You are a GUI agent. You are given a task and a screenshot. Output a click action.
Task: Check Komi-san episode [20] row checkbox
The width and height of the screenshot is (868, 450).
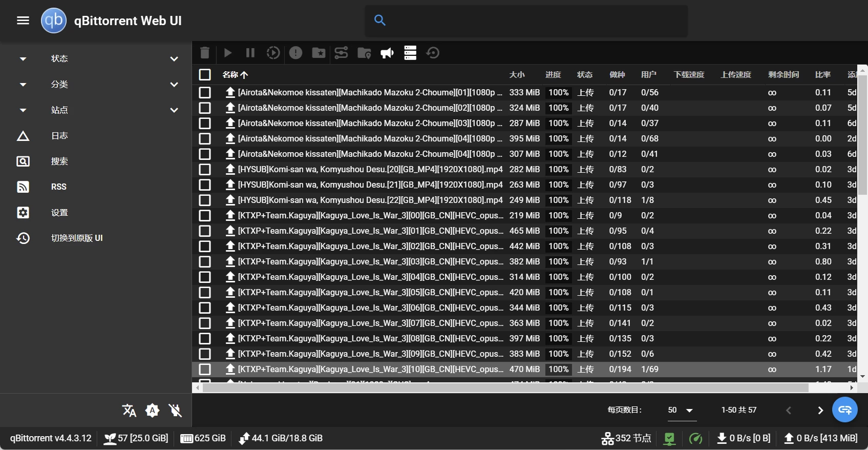[205, 170]
